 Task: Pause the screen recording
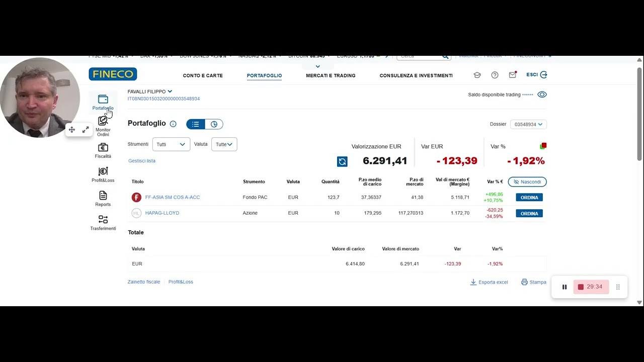tap(565, 287)
